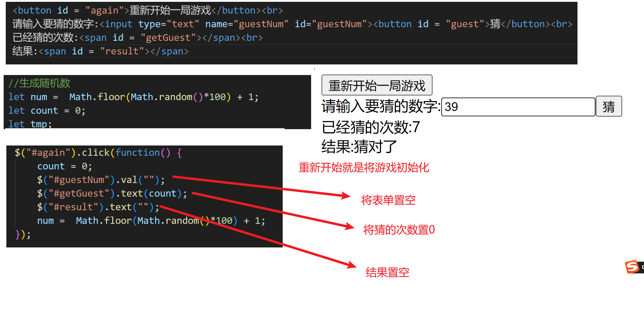Click the 重新开始一局游戏 button

377,85
